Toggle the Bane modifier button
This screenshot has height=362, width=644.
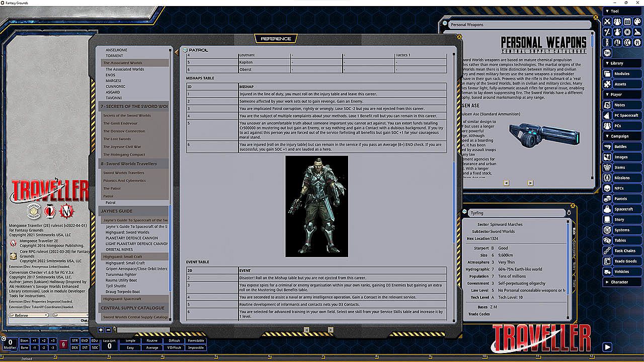pyautogui.click(x=24, y=347)
